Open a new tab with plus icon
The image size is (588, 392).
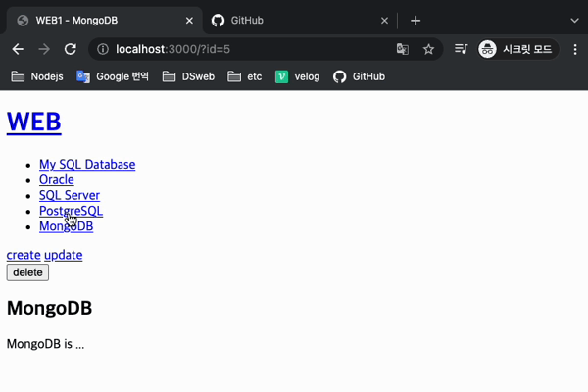416,21
